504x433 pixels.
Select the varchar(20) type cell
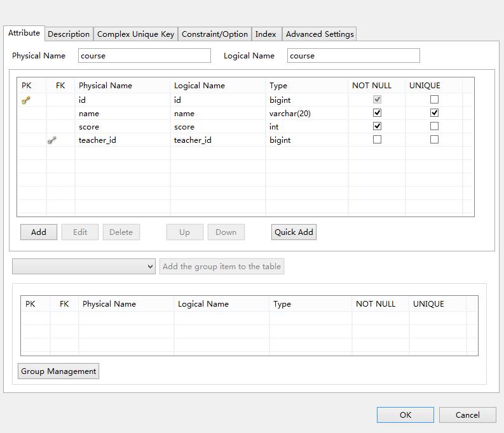point(290,114)
